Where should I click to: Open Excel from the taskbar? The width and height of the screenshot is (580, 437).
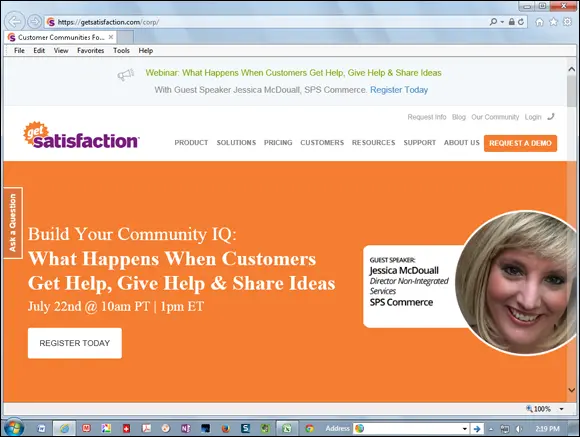[x=287, y=428]
